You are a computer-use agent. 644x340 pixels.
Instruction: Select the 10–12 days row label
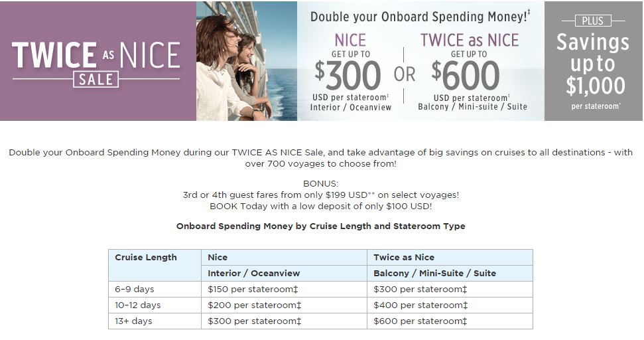(137, 305)
